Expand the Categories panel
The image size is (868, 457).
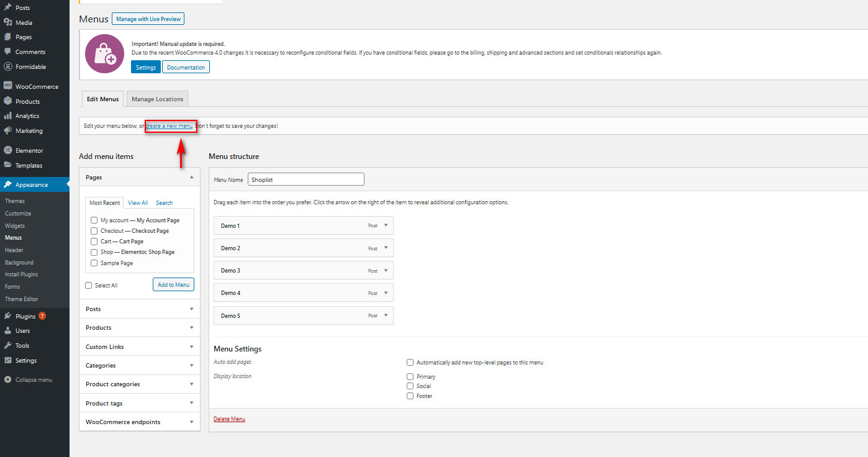pyautogui.click(x=191, y=365)
